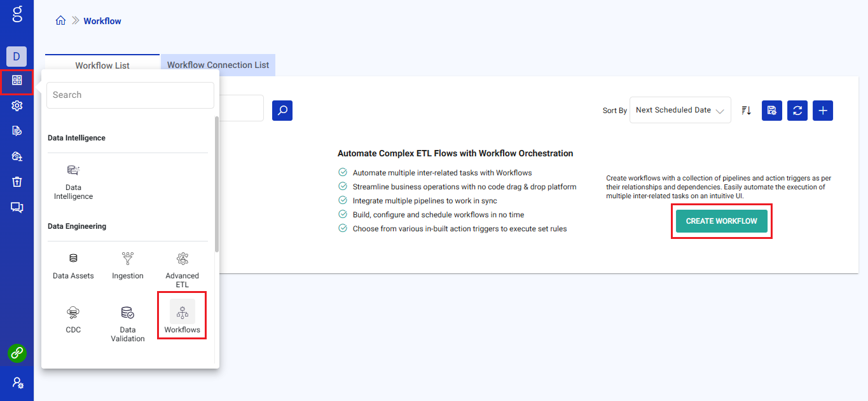868x401 pixels.
Task: Toggle the sort order arrow icon
Action: click(746, 110)
